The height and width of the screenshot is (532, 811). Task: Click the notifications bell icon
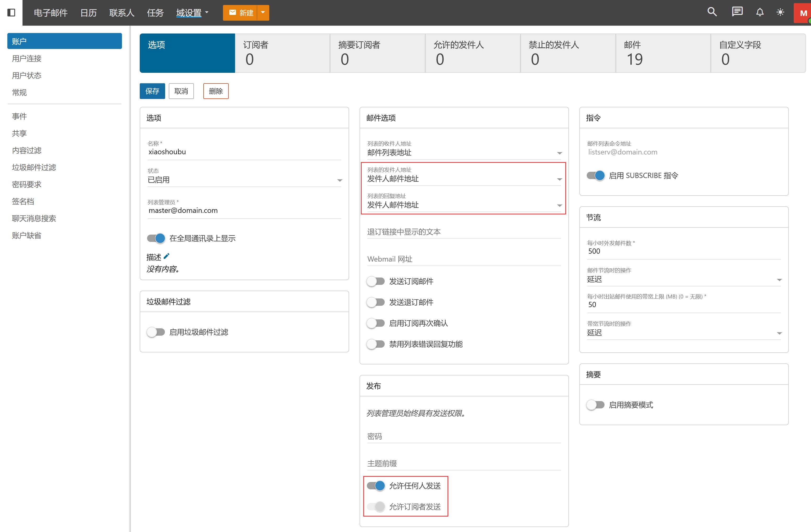(759, 13)
